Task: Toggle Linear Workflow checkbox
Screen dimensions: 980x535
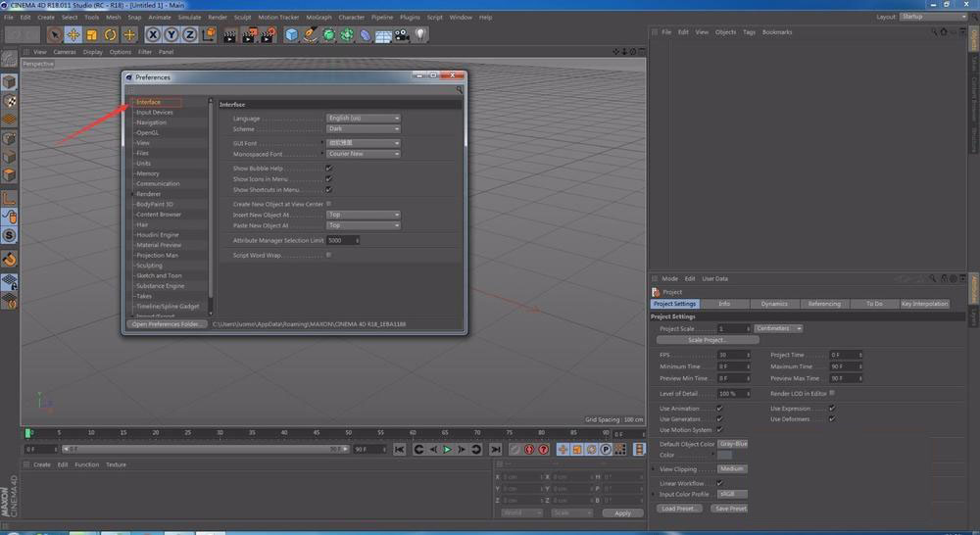Action: 720,483
